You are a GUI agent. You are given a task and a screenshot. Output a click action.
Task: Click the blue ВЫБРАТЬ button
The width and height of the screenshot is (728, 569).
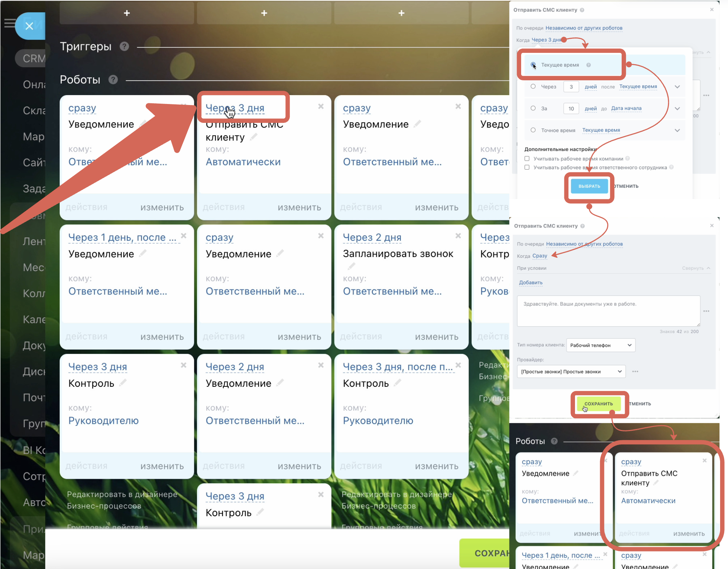coord(589,186)
